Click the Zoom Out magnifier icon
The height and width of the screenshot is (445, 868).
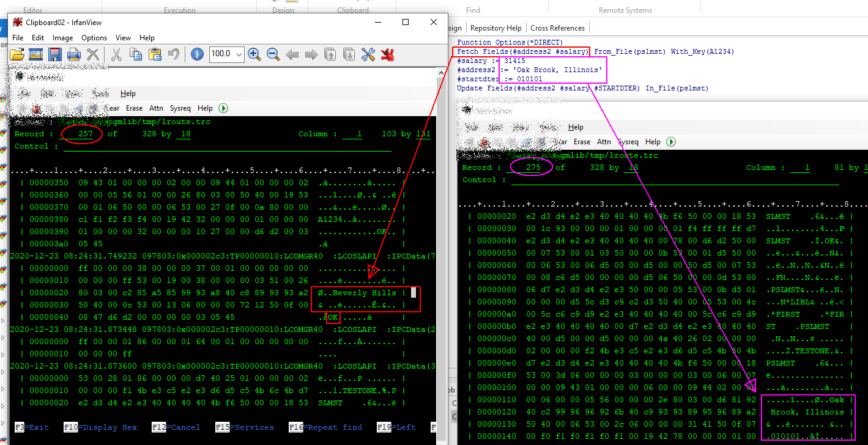273,54
